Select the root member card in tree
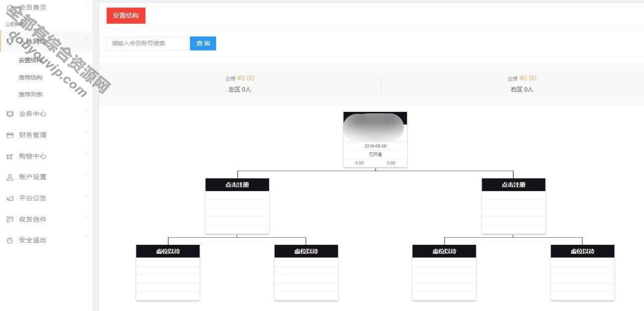The width and height of the screenshot is (644, 311). pyautogui.click(x=375, y=139)
